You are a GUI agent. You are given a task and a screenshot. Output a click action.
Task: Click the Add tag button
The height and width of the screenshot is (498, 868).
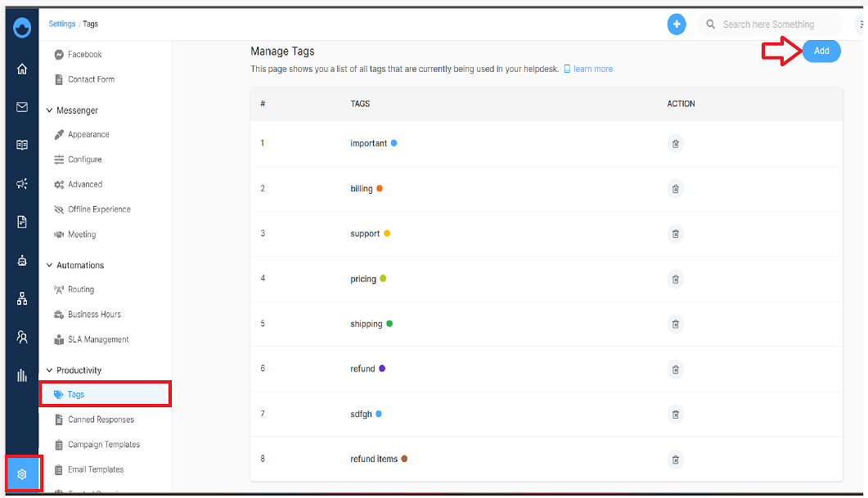tap(821, 51)
